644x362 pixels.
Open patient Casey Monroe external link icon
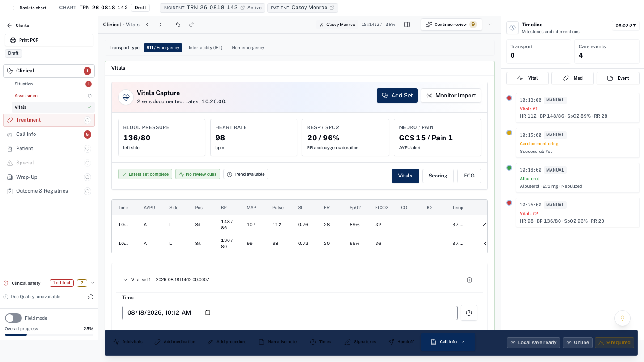(x=332, y=8)
